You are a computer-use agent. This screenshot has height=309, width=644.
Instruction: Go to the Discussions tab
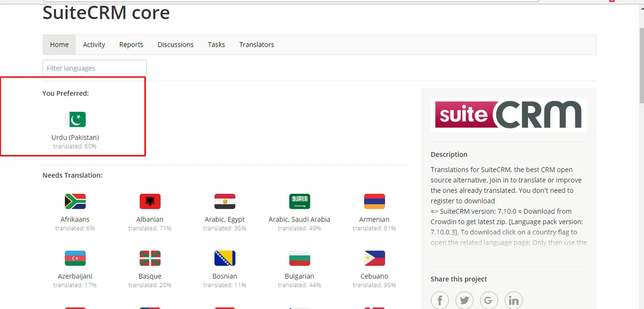pos(176,45)
